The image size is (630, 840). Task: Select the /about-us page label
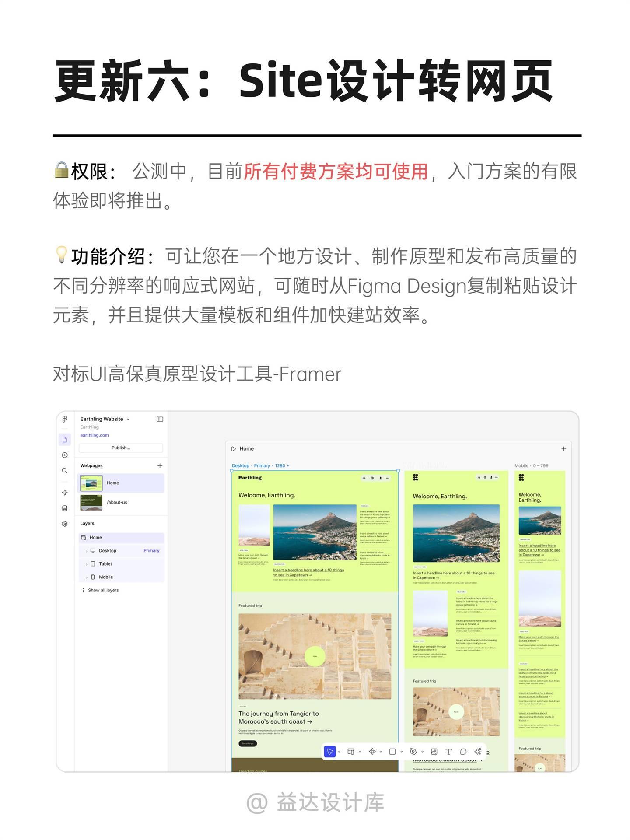117,502
